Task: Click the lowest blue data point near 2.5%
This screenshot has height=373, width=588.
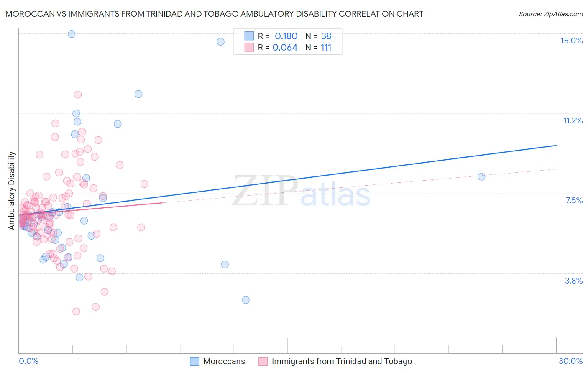Action: click(x=245, y=300)
